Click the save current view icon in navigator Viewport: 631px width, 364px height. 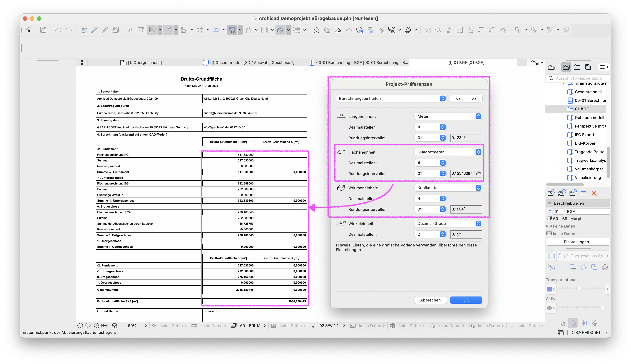[551, 193]
